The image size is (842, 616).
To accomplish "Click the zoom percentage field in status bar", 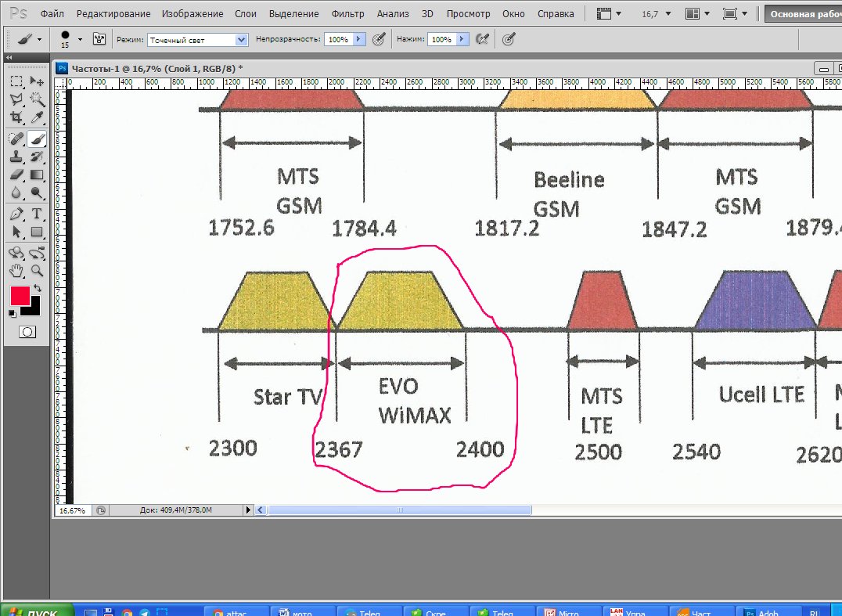I will (x=74, y=510).
